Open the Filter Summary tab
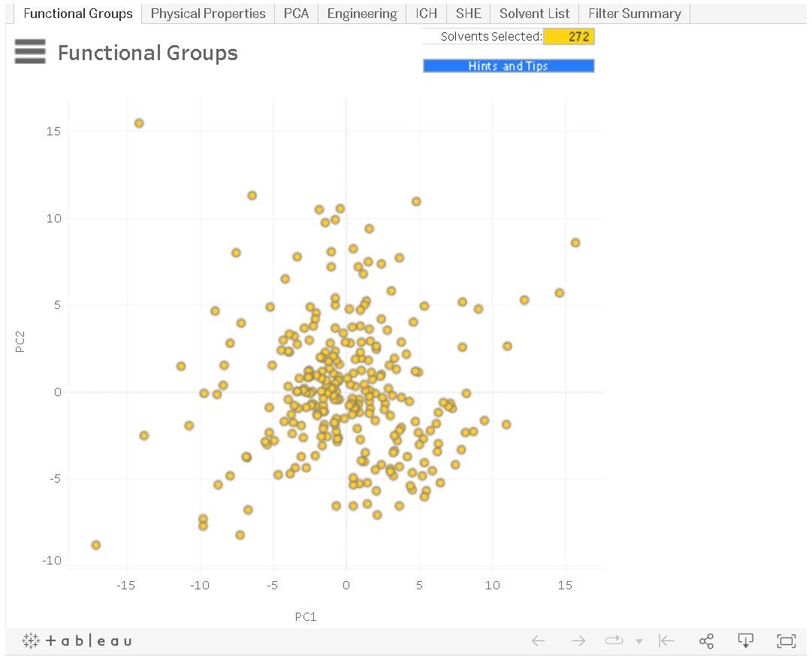The image size is (812, 660). [635, 13]
